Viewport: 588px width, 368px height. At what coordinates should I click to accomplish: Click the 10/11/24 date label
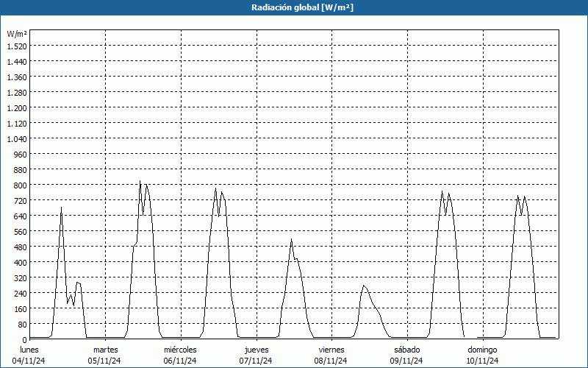click(x=482, y=361)
